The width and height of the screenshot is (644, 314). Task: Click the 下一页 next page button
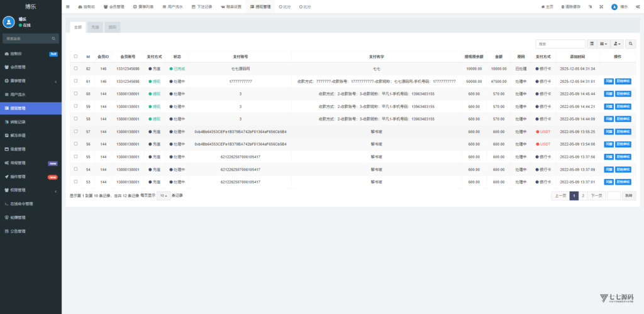(x=596, y=196)
